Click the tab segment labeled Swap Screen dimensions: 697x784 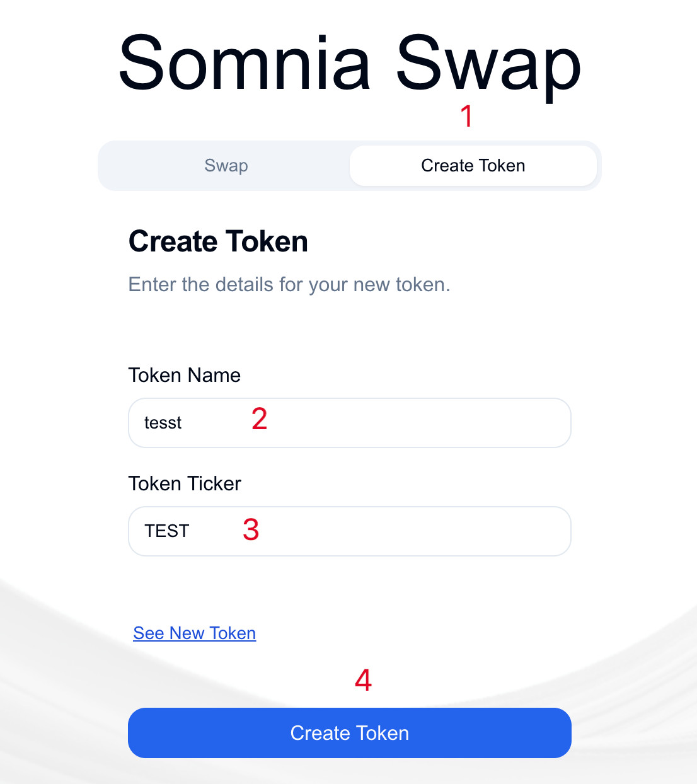(226, 165)
